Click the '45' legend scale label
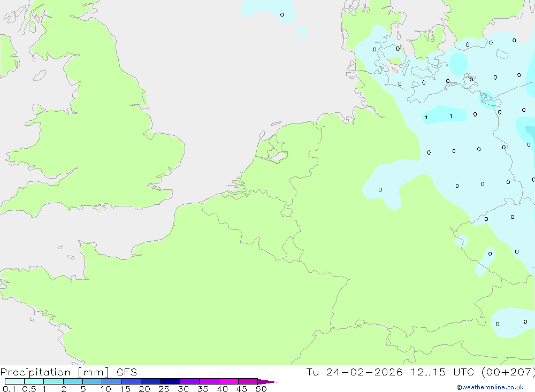The width and height of the screenshot is (535, 392). coord(242,389)
